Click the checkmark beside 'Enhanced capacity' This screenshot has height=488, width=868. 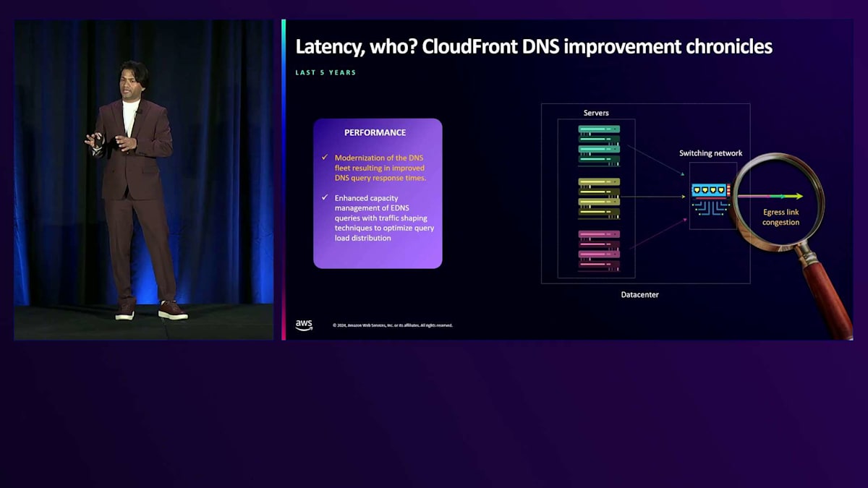click(325, 197)
